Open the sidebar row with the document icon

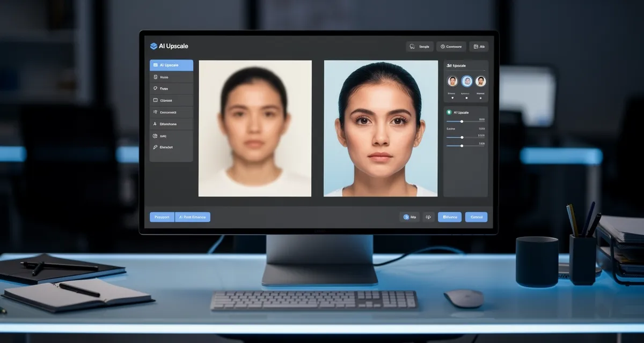click(x=171, y=77)
